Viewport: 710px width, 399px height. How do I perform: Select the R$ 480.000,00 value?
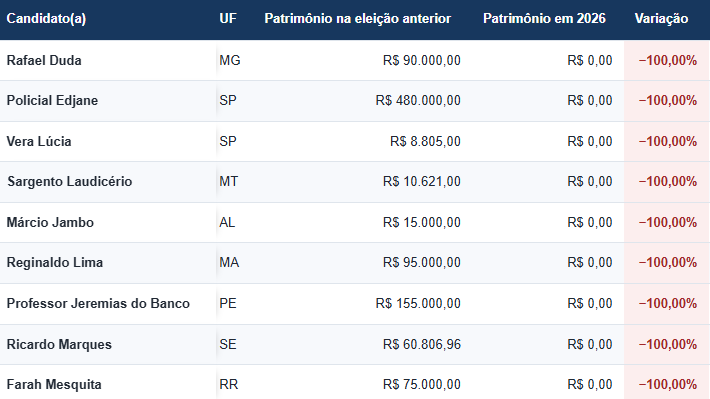click(418, 100)
